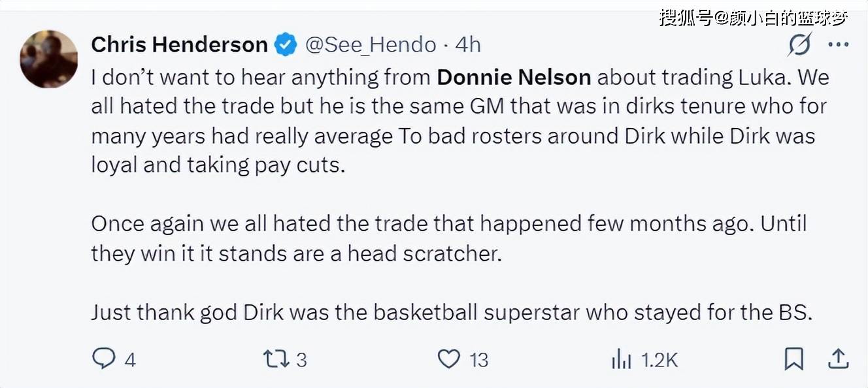
Task: Open Chris Henderson's profile picture
Action: (49, 59)
